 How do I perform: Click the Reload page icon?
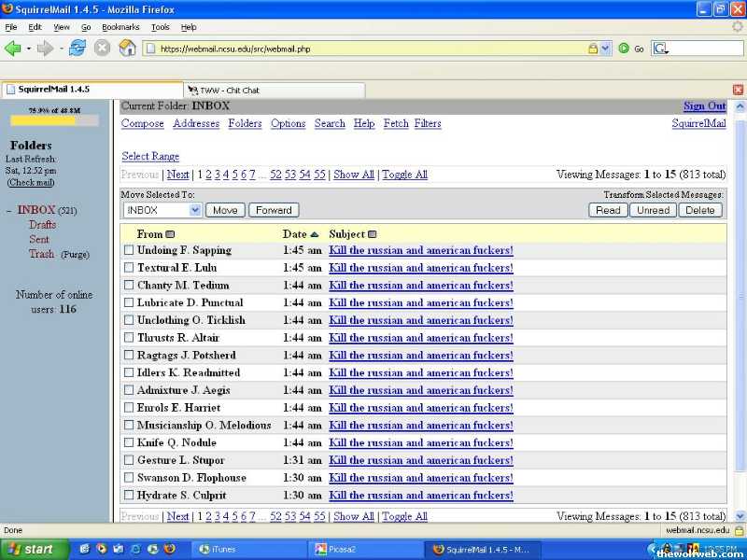coord(78,48)
